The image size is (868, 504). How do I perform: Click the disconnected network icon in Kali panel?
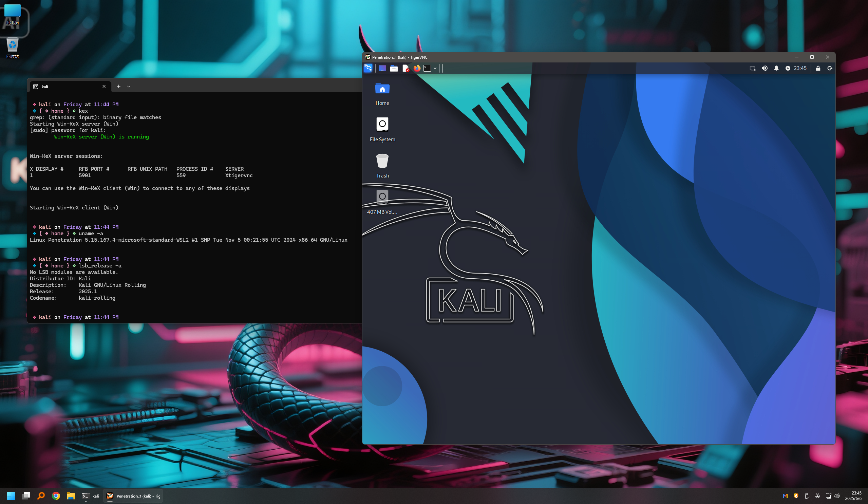[x=752, y=68]
